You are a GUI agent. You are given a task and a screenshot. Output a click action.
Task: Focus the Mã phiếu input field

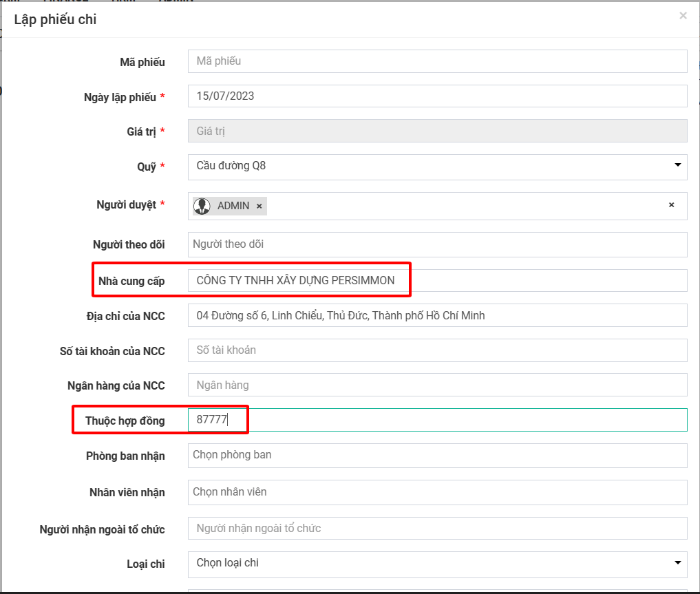point(437,61)
